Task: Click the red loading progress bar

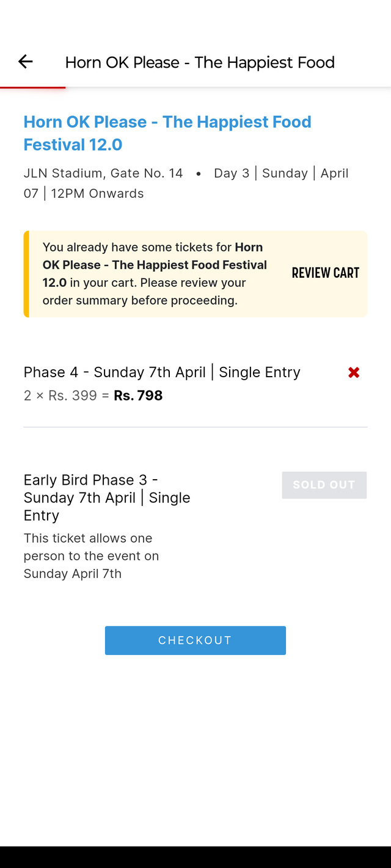Action: point(32,88)
